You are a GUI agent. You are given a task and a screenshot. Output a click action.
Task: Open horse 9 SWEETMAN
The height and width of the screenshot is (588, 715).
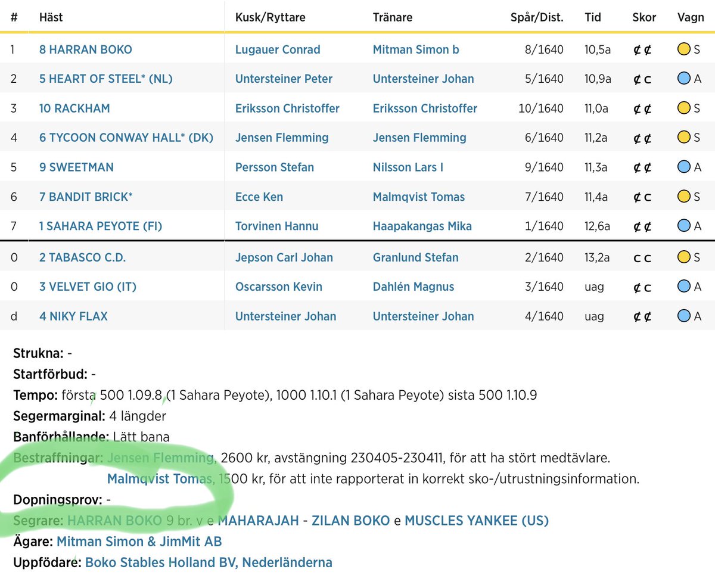(x=76, y=167)
